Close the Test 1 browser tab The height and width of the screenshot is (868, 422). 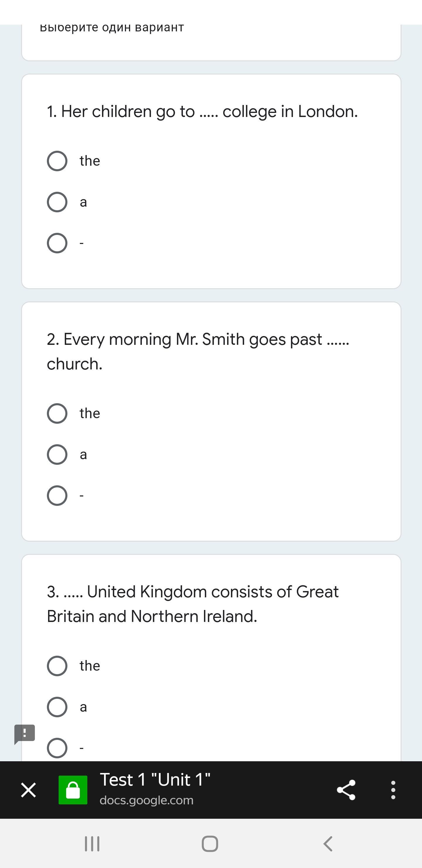click(28, 790)
